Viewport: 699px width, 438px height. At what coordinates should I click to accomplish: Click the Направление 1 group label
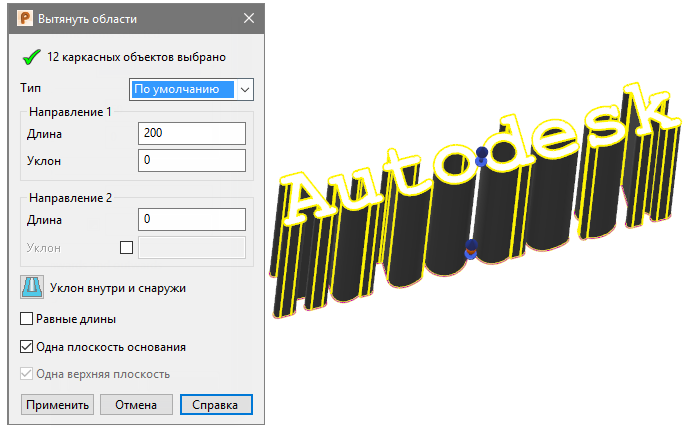(70, 112)
